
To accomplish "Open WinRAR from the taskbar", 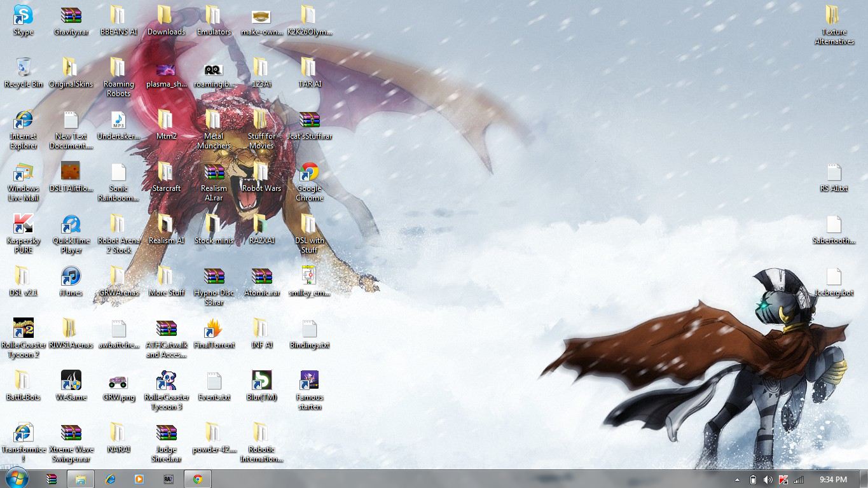I will coord(52,479).
